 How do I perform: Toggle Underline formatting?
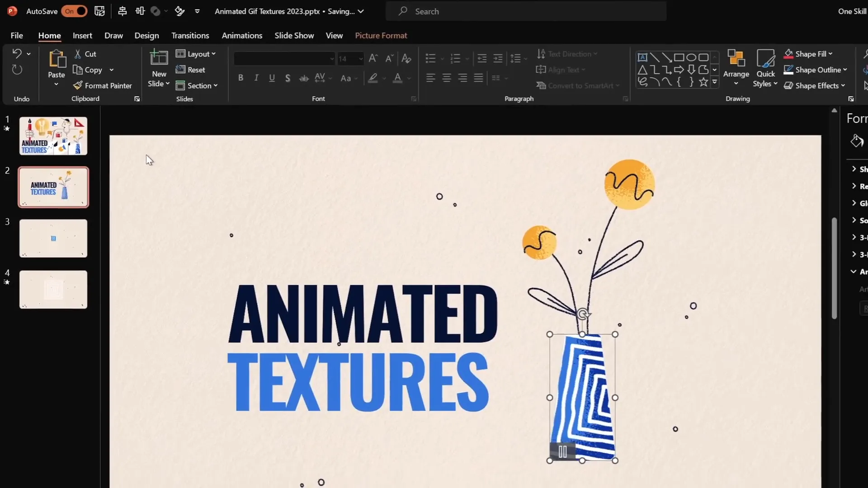(272, 78)
